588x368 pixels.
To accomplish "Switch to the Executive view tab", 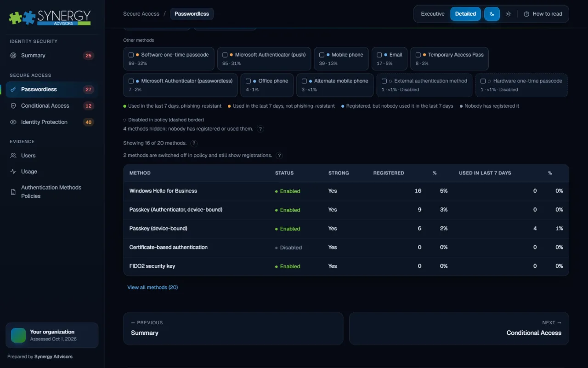I will 433,14.
